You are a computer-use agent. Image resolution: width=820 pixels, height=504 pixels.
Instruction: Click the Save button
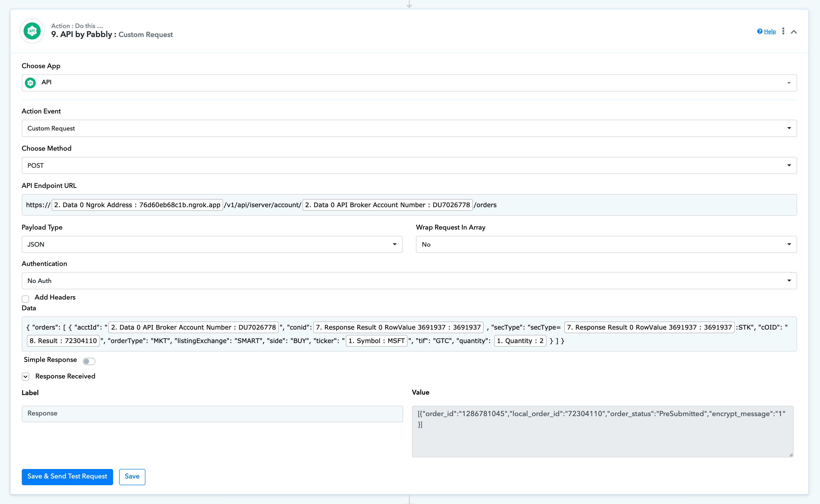132,477
